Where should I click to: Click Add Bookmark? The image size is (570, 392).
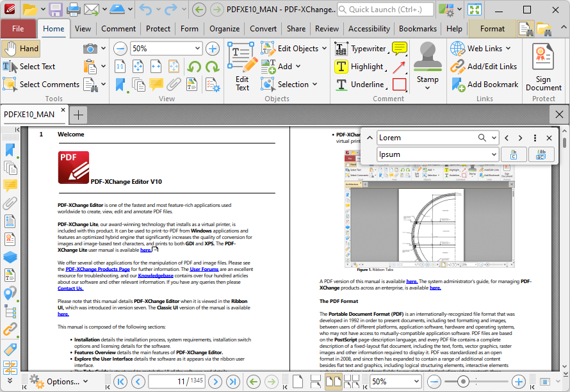coord(485,85)
